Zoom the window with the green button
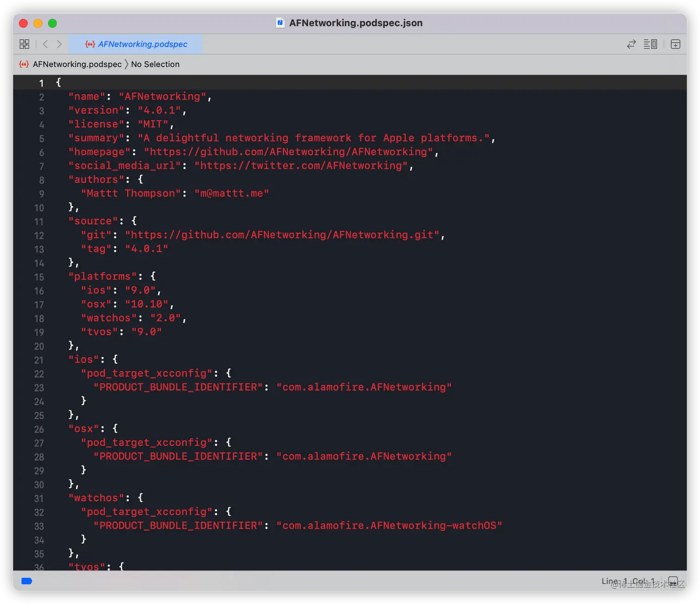The image size is (700, 604). point(52,23)
